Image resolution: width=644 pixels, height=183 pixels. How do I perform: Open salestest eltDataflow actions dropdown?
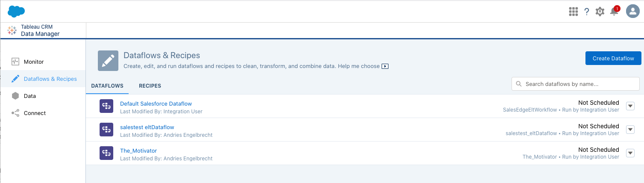[630, 130]
